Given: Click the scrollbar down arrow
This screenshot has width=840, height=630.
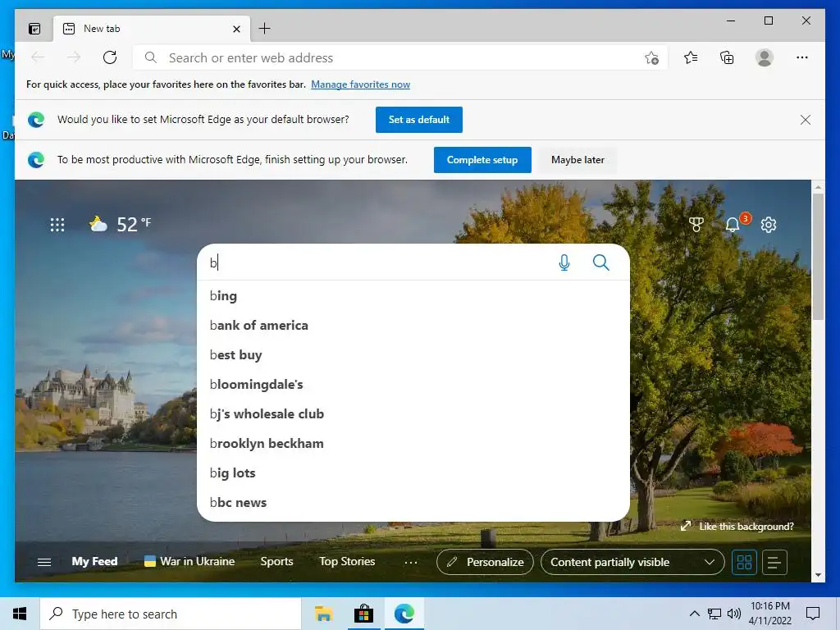Looking at the screenshot, I should pos(818,575).
